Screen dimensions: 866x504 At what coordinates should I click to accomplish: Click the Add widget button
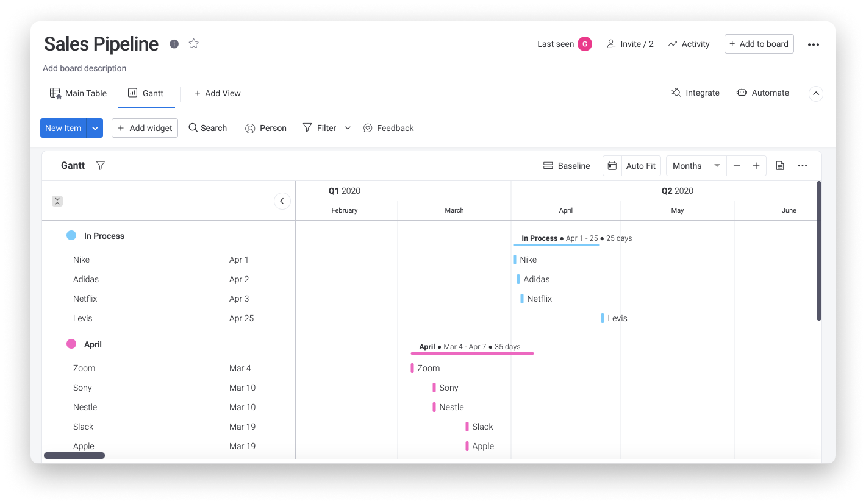pos(145,128)
